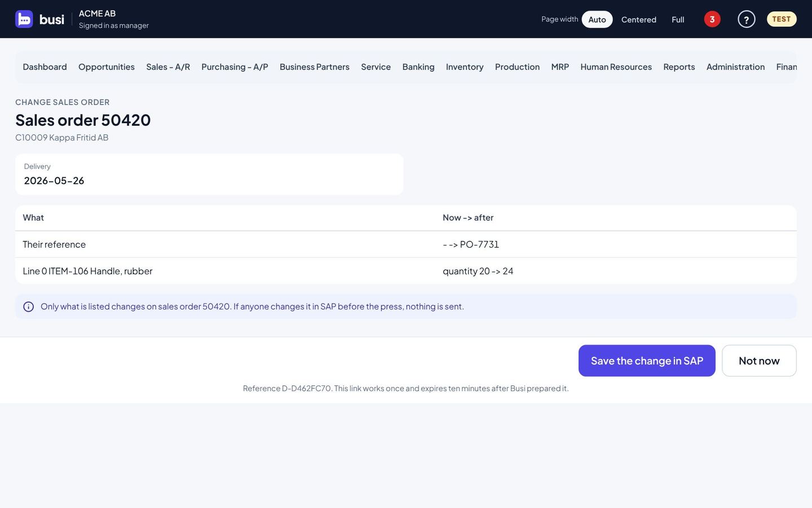This screenshot has height=508, width=812.
Task: Click the Reference D-D462FC70 footer note
Action: tap(406, 388)
